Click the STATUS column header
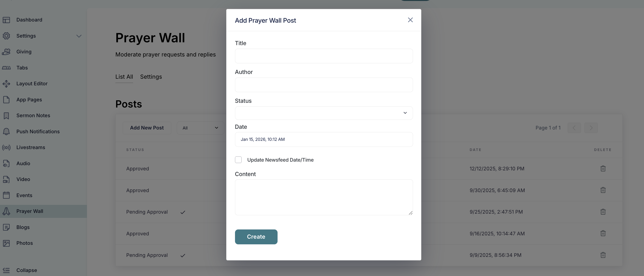644x276 pixels. tap(135, 150)
